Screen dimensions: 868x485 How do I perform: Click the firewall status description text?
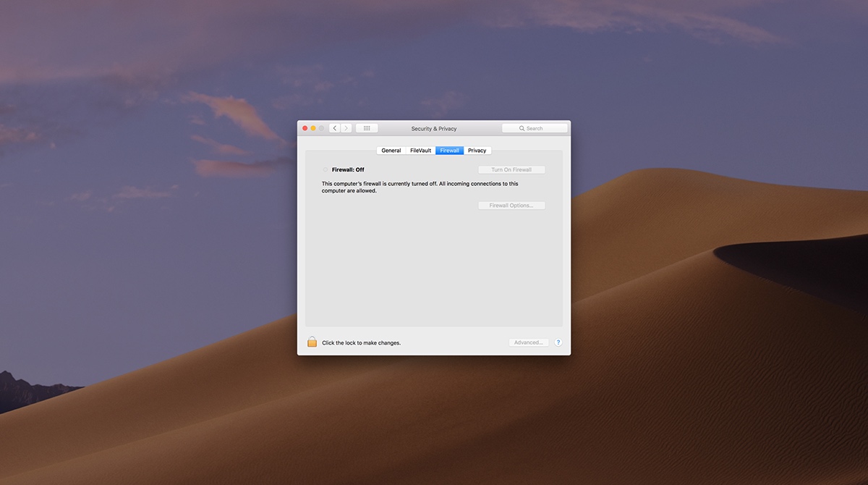pos(420,187)
